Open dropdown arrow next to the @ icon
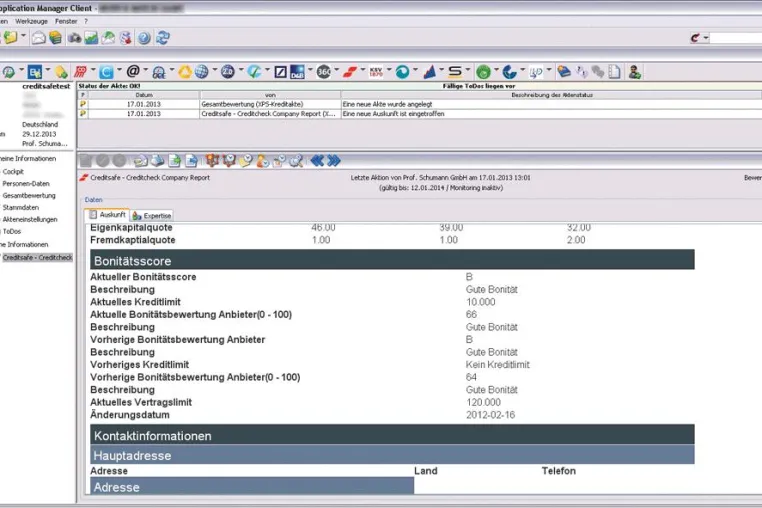This screenshot has height=508, width=762. point(145,70)
